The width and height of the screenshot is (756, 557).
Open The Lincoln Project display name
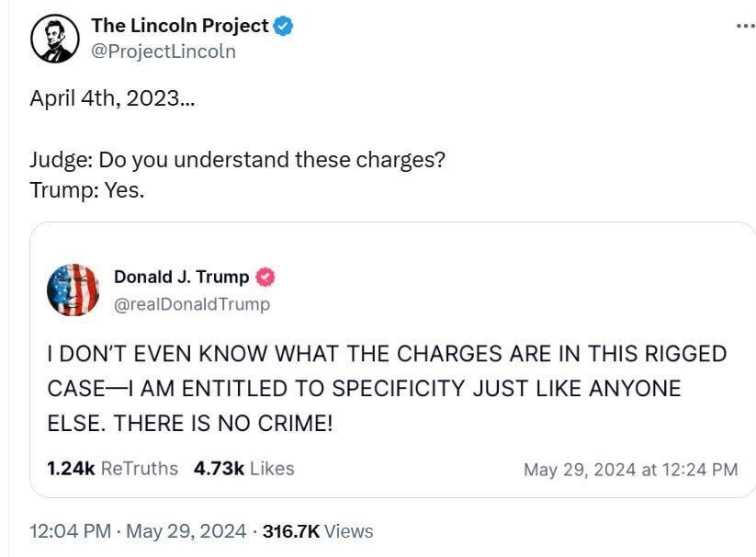click(x=180, y=26)
